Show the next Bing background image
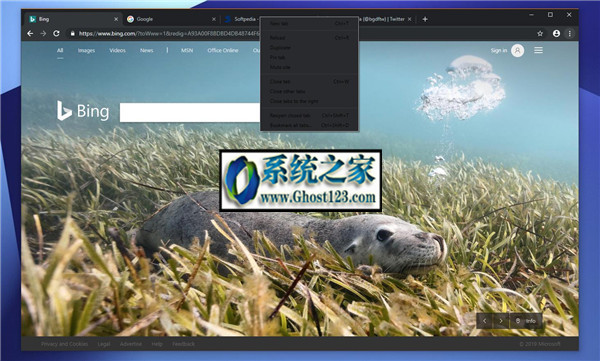The width and height of the screenshot is (600, 361). tap(501, 321)
